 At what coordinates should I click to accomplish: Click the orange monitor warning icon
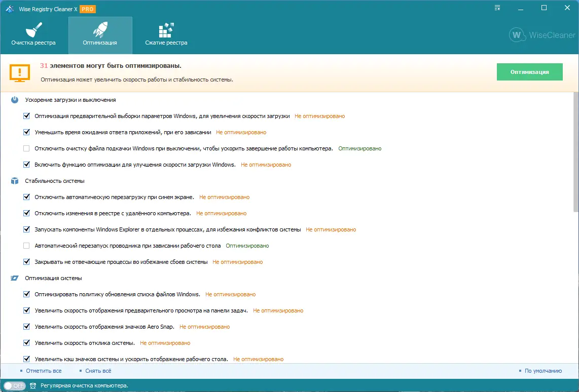coord(20,73)
